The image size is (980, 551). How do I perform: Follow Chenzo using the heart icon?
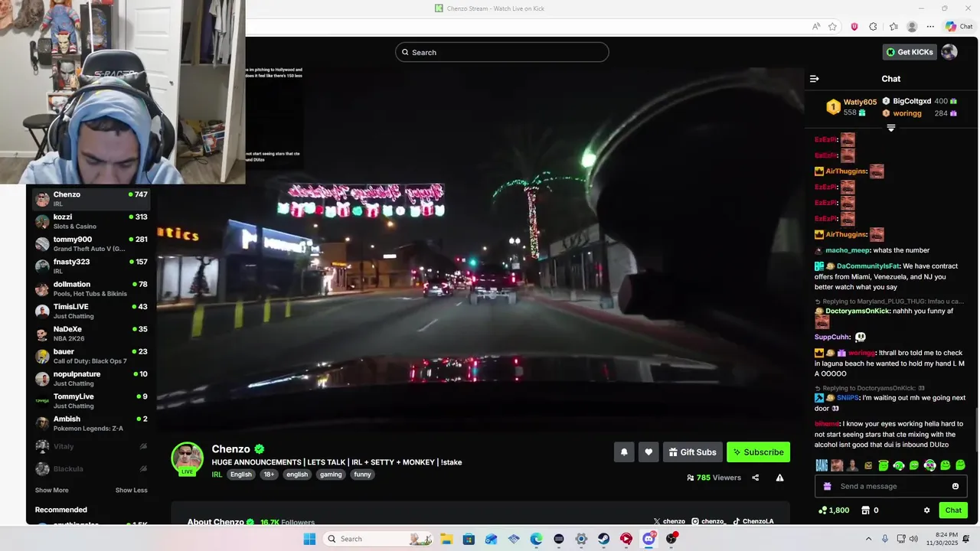point(648,452)
